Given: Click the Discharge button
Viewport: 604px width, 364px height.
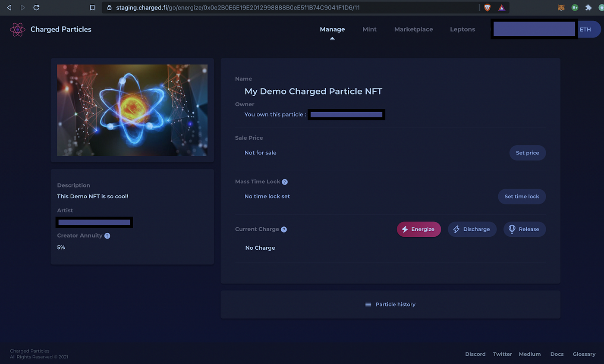Looking at the screenshot, I should pos(472,229).
